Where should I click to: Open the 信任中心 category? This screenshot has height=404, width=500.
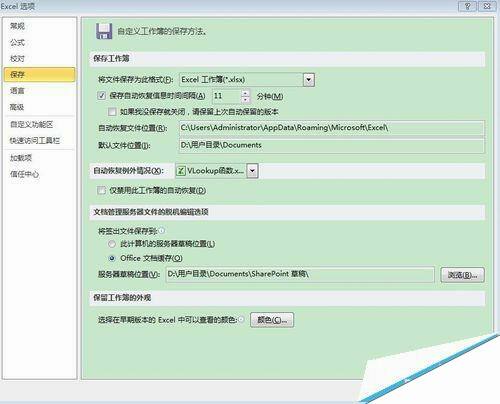click(24, 174)
